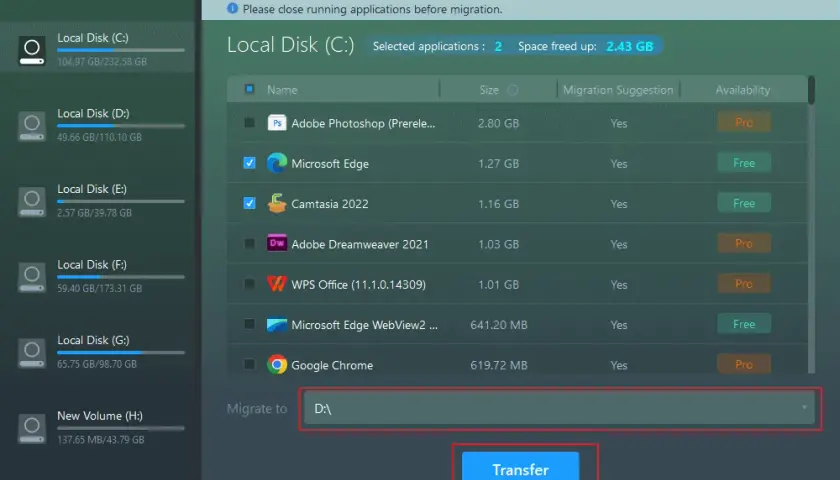The height and width of the screenshot is (480, 840).
Task: Click the 2.80 GB size cell
Action: click(x=498, y=123)
